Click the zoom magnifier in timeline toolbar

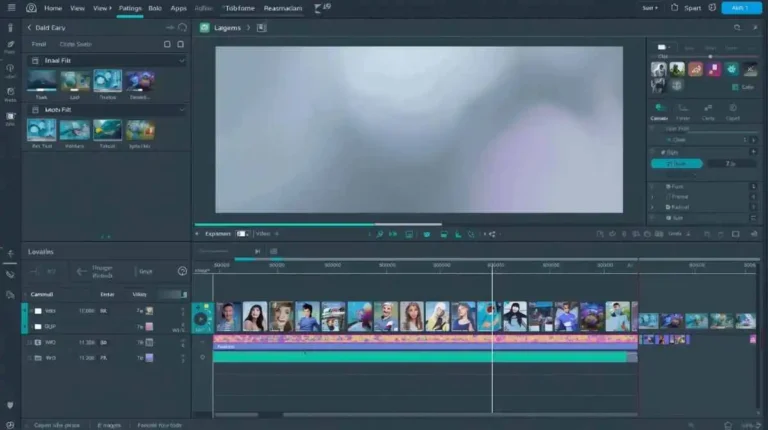point(380,234)
